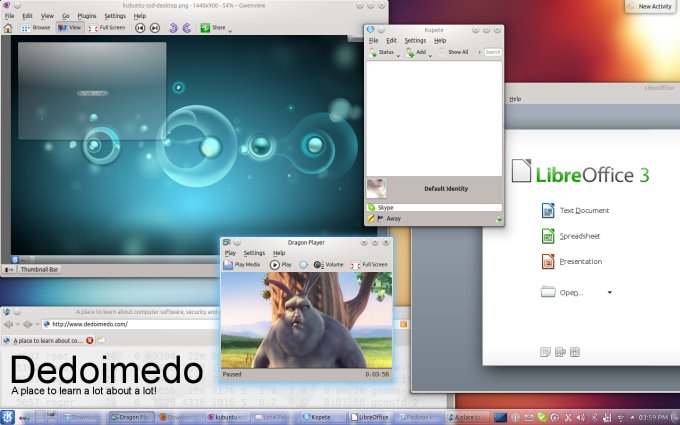Click the Kopete identity avatar picture
The image size is (680, 425).
(376, 188)
